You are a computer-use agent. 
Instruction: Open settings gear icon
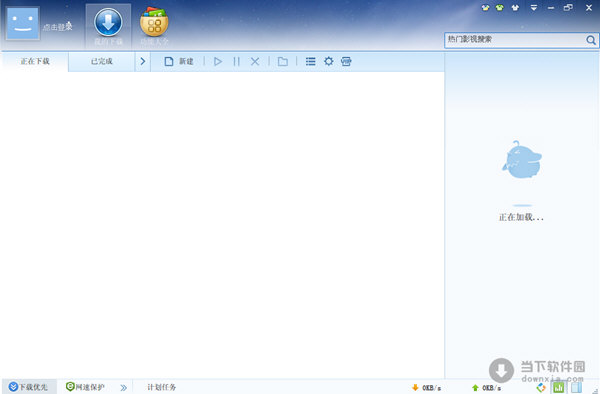(x=328, y=61)
